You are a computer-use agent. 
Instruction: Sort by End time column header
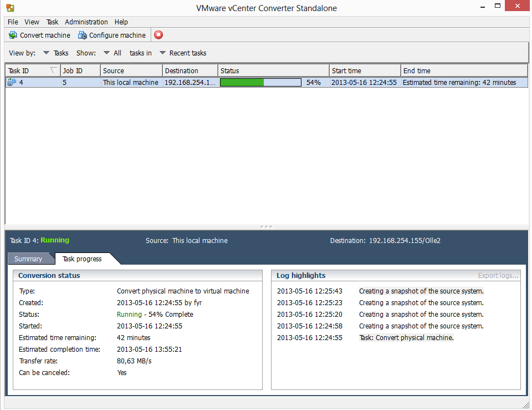[x=464, y=70]
